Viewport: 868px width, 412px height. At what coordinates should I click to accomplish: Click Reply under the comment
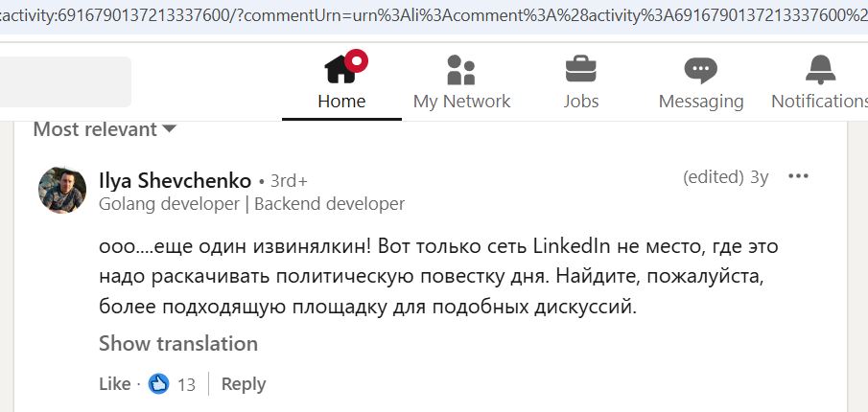coord(244,384)
